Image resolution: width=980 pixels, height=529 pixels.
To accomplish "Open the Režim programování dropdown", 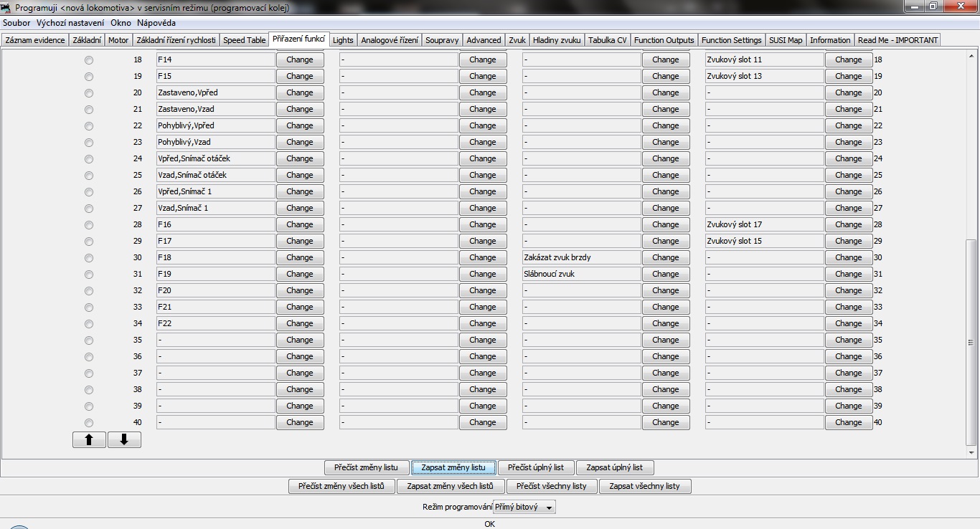I will pyautogui.click(x=524, y=507).
